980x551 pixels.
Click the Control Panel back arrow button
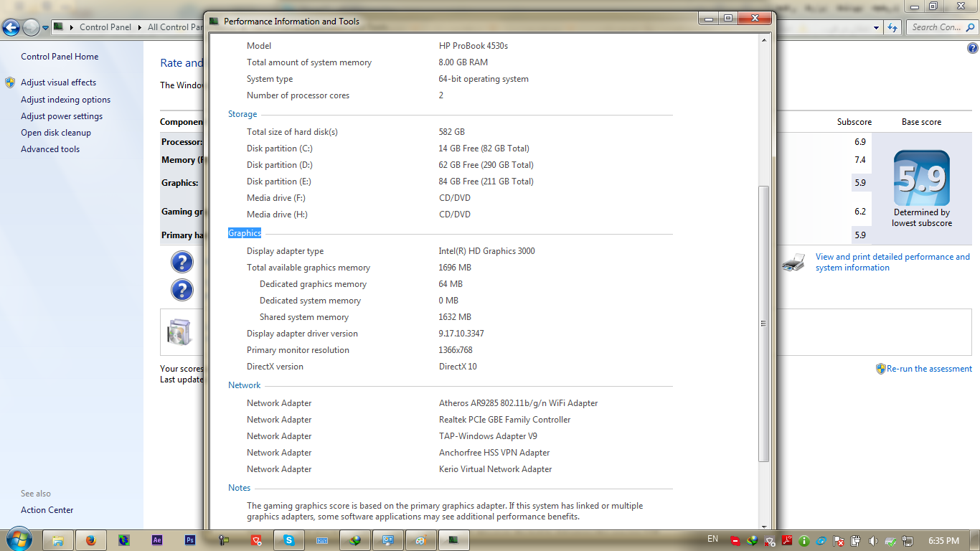tap(11, 27)
